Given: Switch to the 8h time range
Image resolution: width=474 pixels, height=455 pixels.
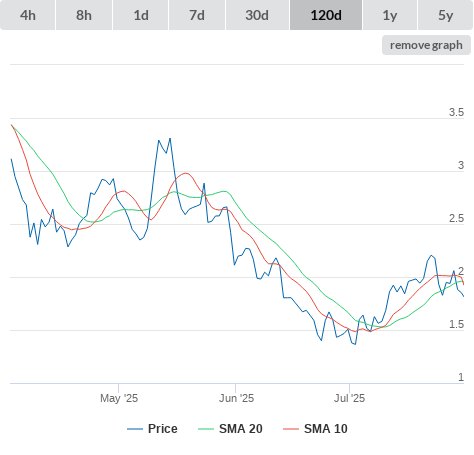Looking at the screenshot, I should point(84,15).
